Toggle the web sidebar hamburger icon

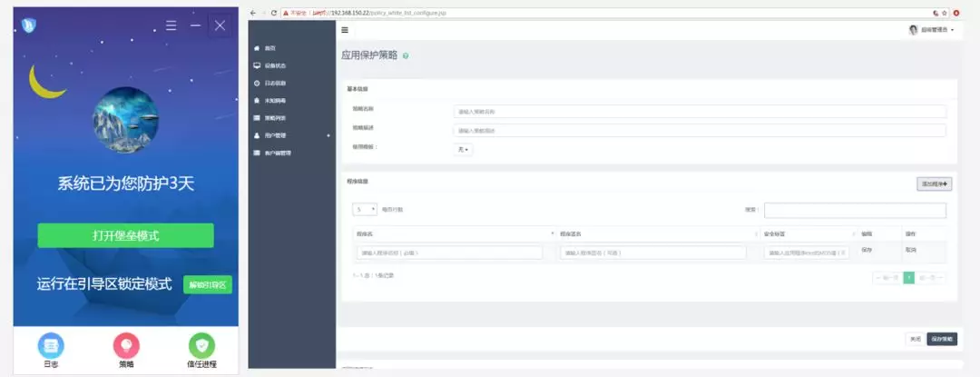(x=345, y=30)
